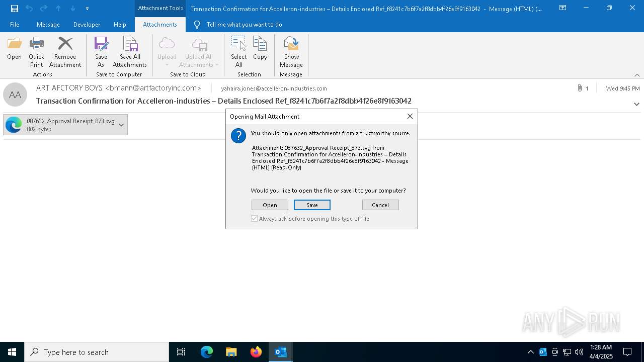Viewport: 644px width, 362px height.
Task: Click the Save icon in title bar
Action: coord(15,8)
